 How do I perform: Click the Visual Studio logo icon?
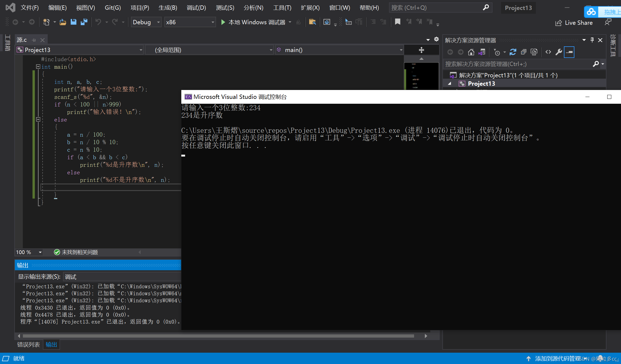(10, 8)
